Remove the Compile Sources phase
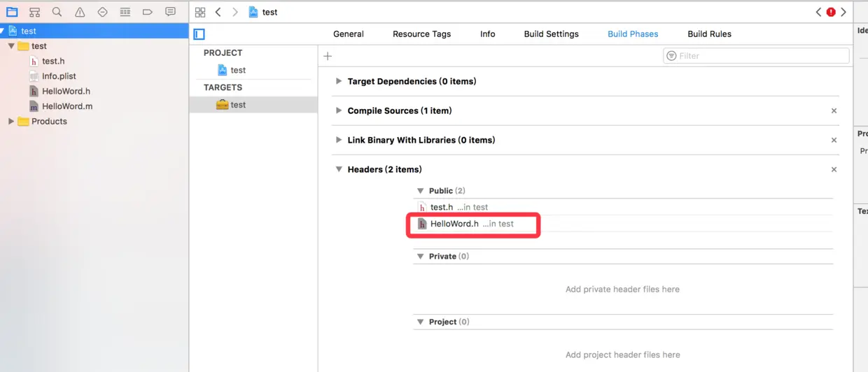The width and height of the screenshot is (868, 372). [x=834, y=110]
